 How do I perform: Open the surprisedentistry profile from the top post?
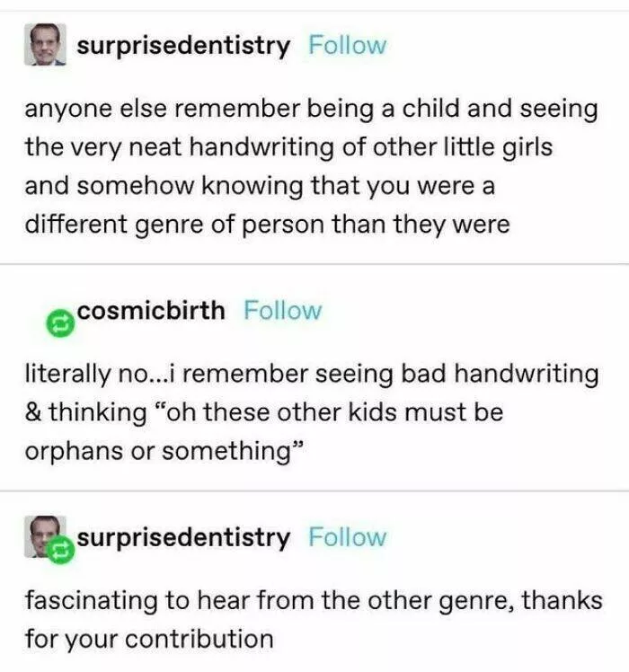[x=183, y=45]
